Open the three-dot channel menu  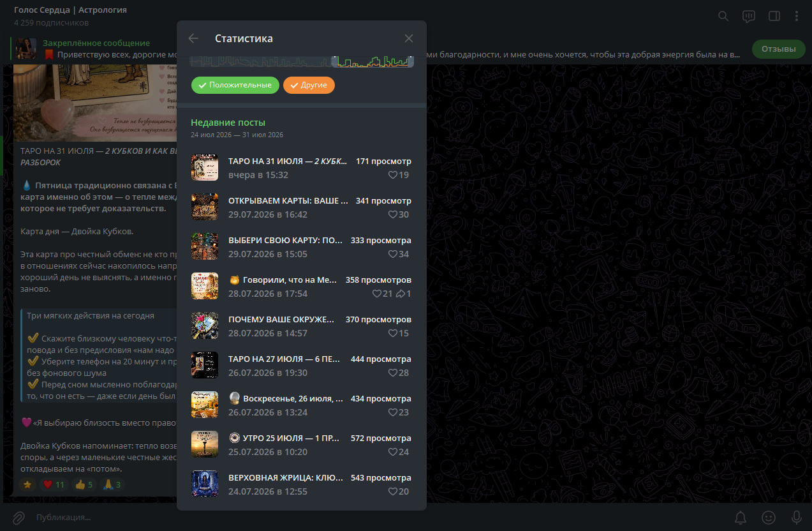797,16
